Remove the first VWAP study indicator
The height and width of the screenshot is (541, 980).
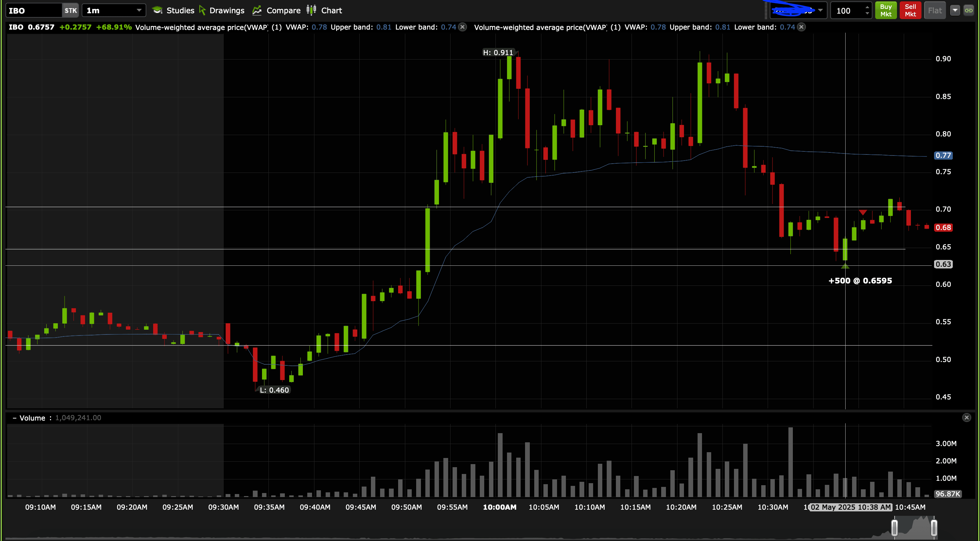pyautogui.click(x=463, y=27)
